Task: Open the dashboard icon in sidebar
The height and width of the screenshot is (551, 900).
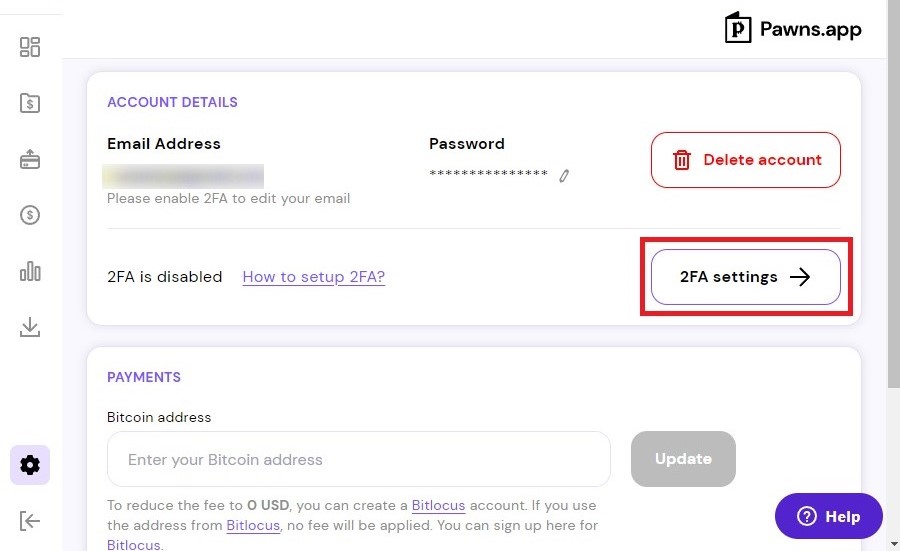Action: click(30, 47)
